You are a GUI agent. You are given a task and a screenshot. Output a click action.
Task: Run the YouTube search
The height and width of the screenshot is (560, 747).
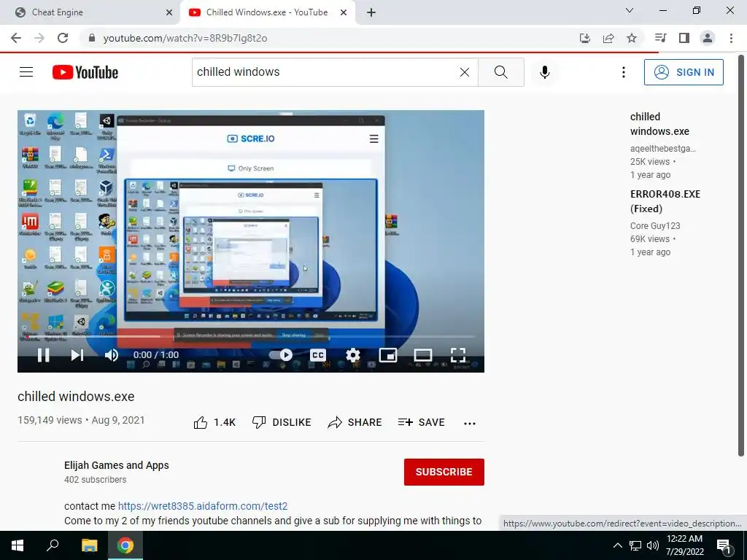tap(500, 72)
